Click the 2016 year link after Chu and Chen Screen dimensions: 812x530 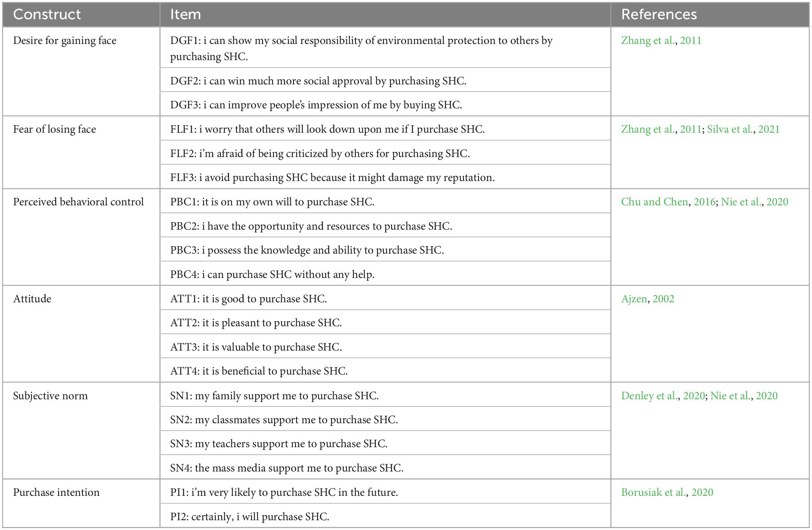point(704,202)
